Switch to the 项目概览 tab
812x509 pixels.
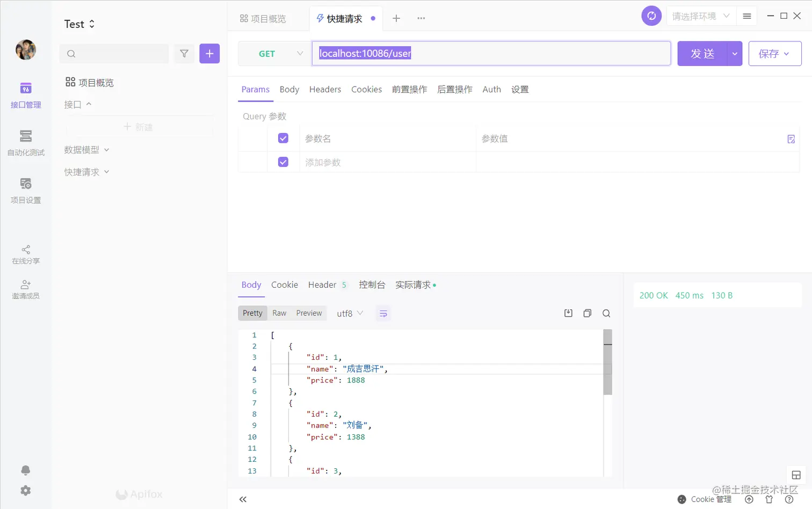pos(263,19)
